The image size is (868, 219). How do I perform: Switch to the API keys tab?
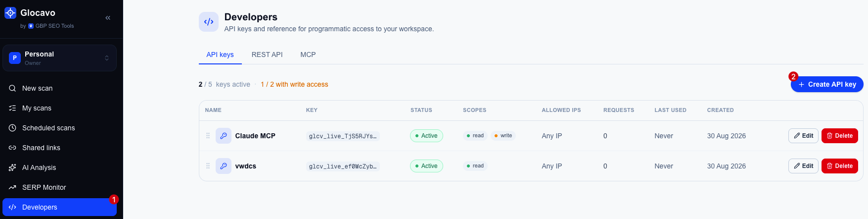point(220,55)
